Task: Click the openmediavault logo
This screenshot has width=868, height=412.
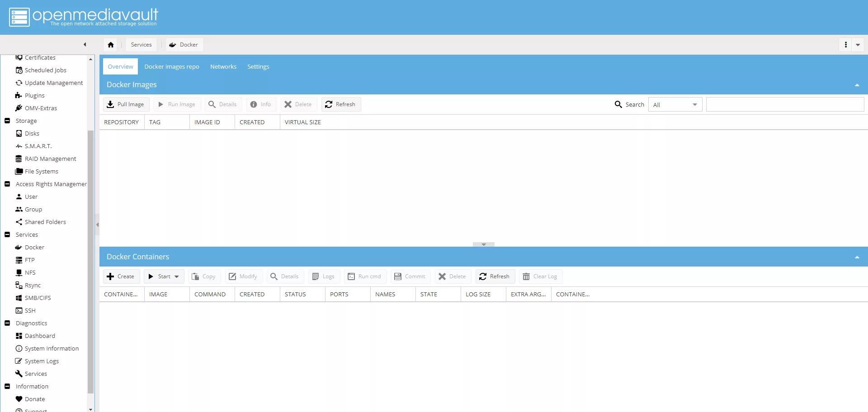Action: tap(84, 17)
